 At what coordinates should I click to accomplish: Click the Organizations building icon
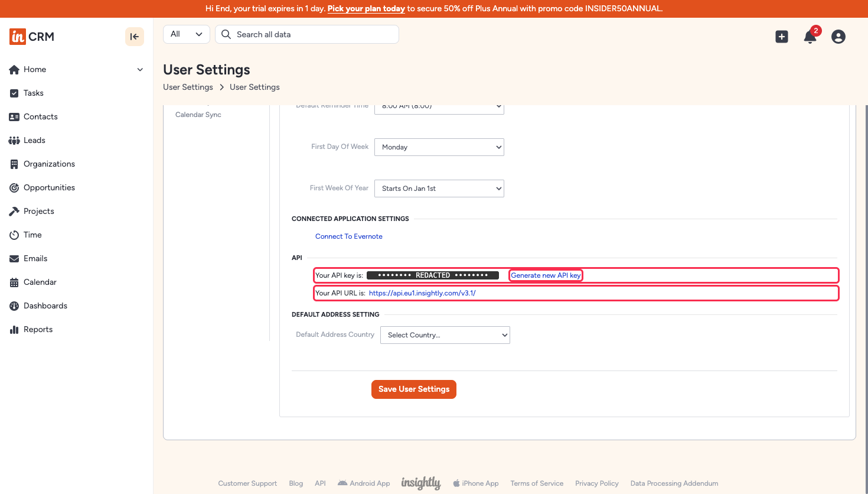point(14,164)
